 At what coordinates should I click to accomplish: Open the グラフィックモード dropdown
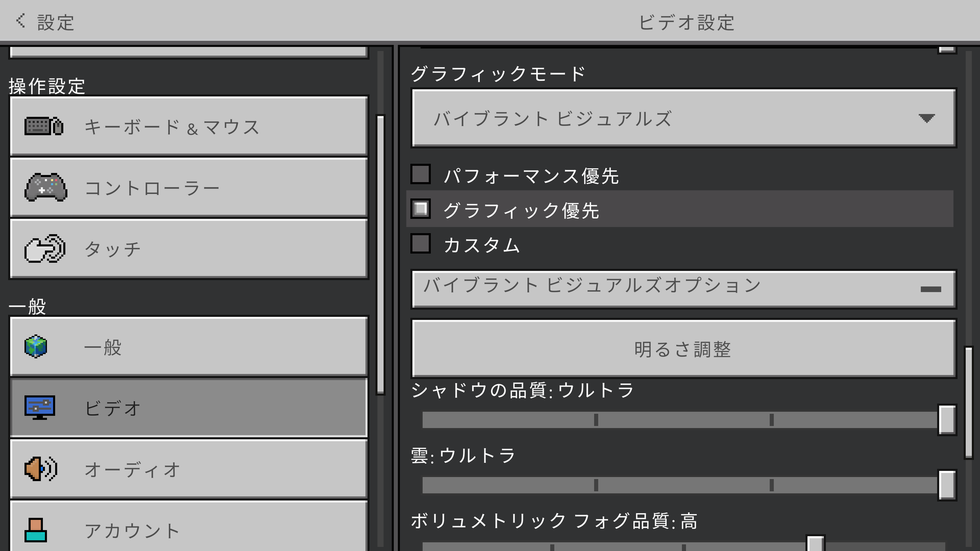[x=683, y=118]
